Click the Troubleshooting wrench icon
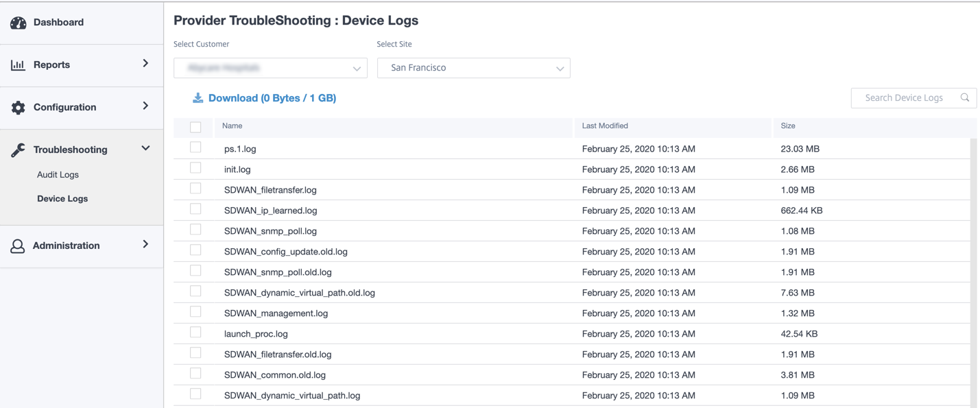Image resolution: width=980 pixels, height=408 pixels. coord(19,149)
